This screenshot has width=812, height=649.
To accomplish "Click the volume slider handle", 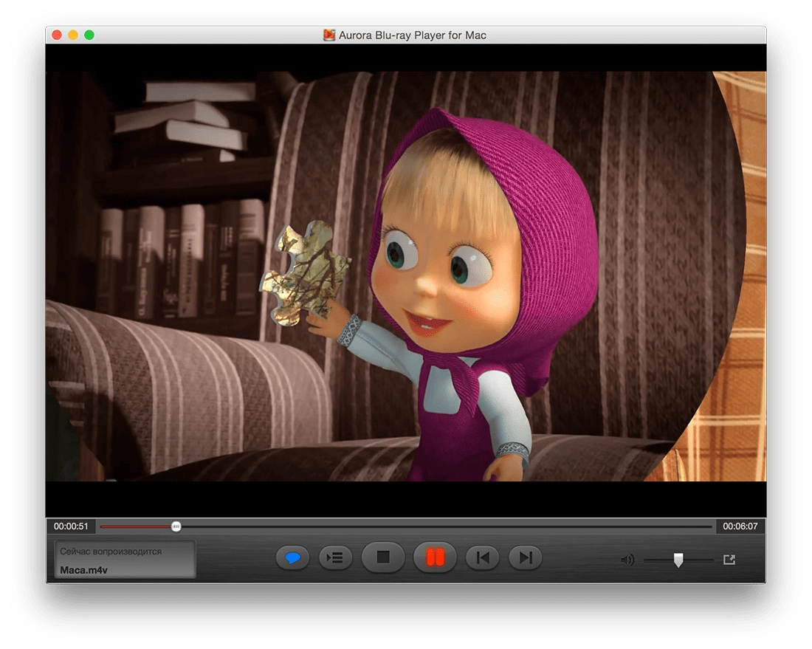I will pyautogui.click(x=678, y=560).
